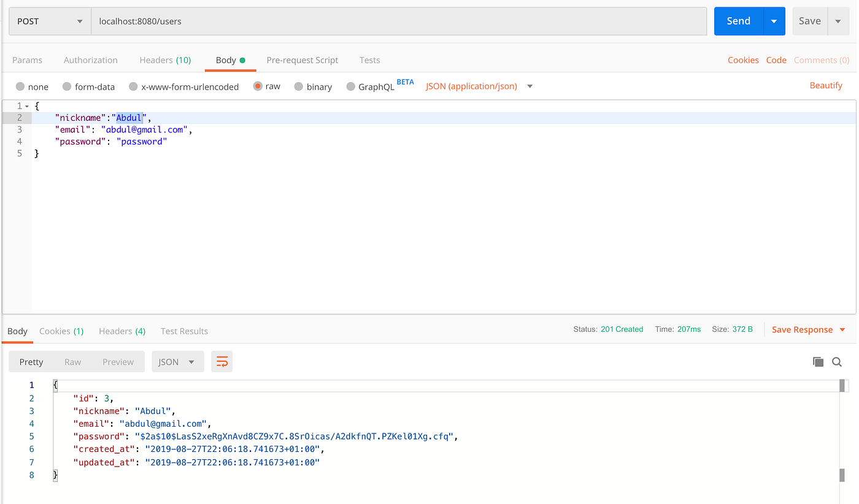Switch to the Headers (10) request tab
Viewport: 859px width, 504px height.
(x=165, y=59)
